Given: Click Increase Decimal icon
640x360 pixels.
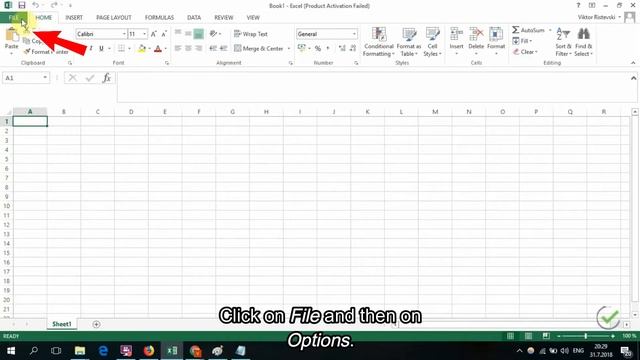Looking at the screenshot, I should pyautogui.click(x=342, y=49).
